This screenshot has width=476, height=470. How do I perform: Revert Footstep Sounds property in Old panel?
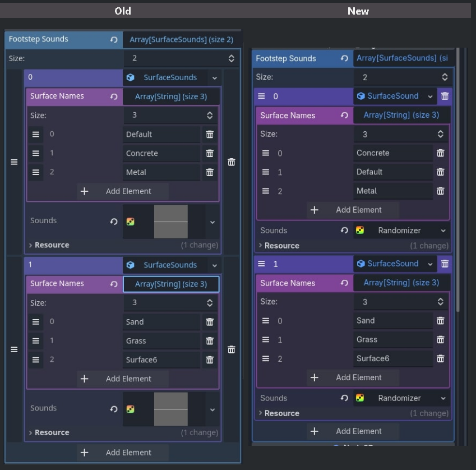click(x=114, y=40)
